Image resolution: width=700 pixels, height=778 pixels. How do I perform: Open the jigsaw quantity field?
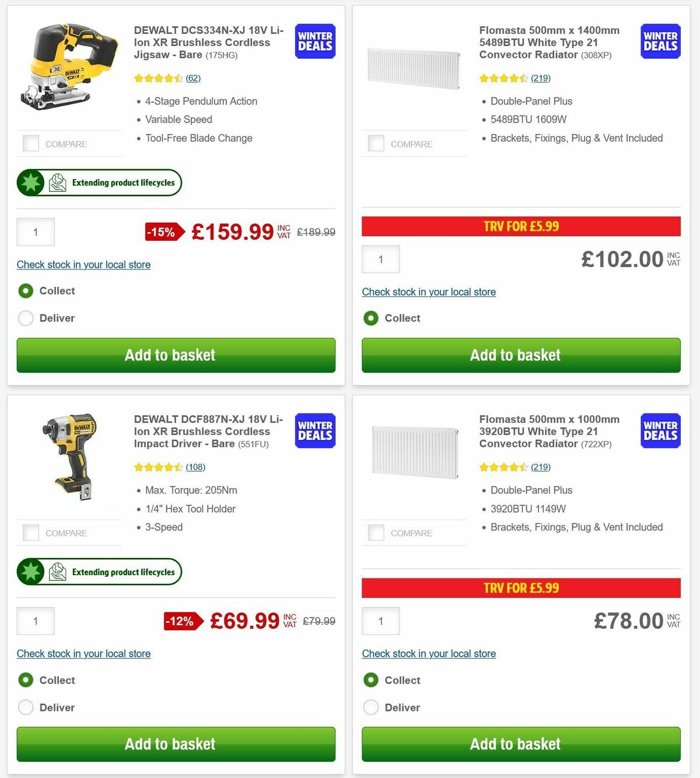click(x=36, y=232)
